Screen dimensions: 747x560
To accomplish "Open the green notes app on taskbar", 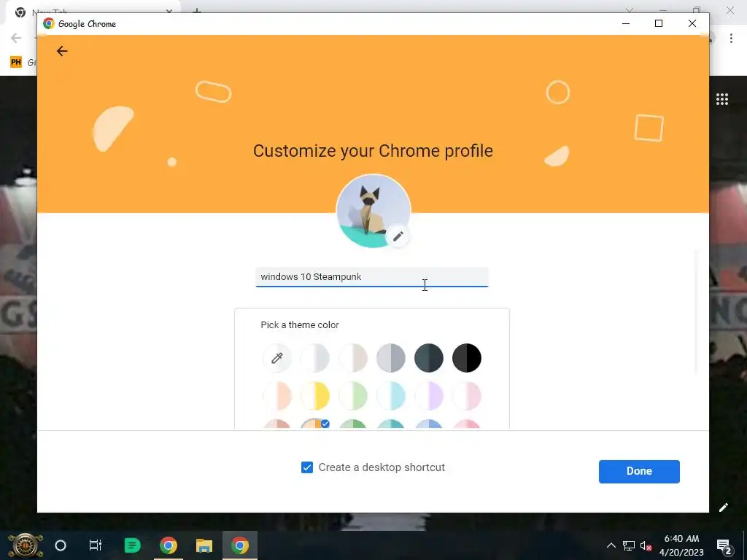I will point(132,545).
